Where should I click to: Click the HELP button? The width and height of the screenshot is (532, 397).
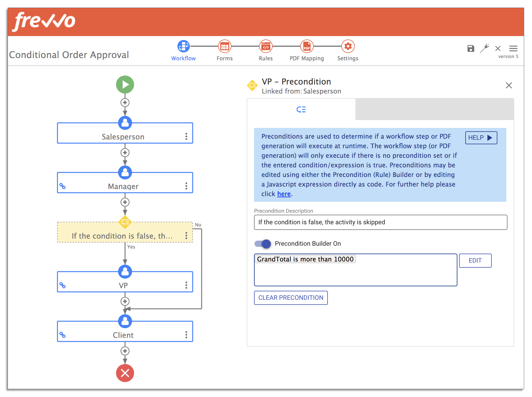click(481, 138)
